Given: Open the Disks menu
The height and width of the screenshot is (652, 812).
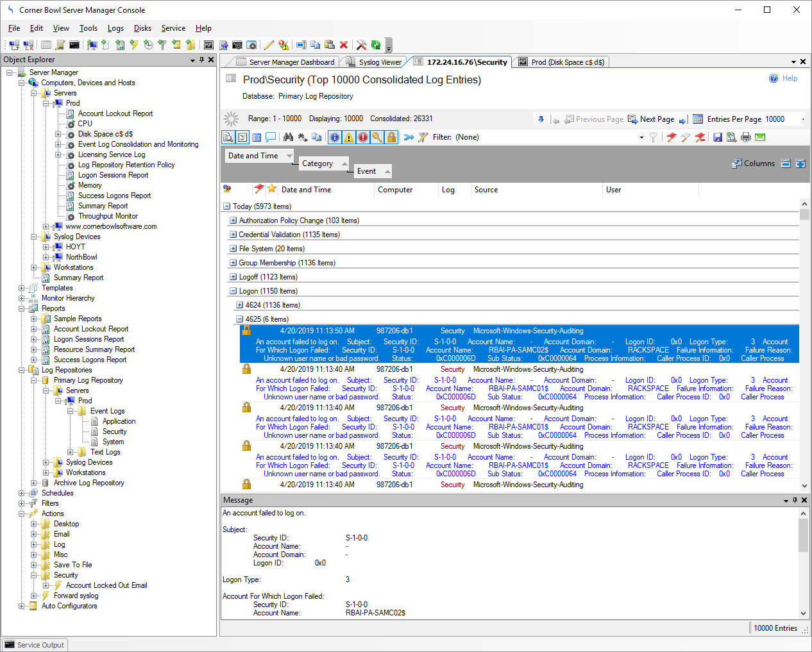Looking at the screenshot, I should click(x=142, y=28).
